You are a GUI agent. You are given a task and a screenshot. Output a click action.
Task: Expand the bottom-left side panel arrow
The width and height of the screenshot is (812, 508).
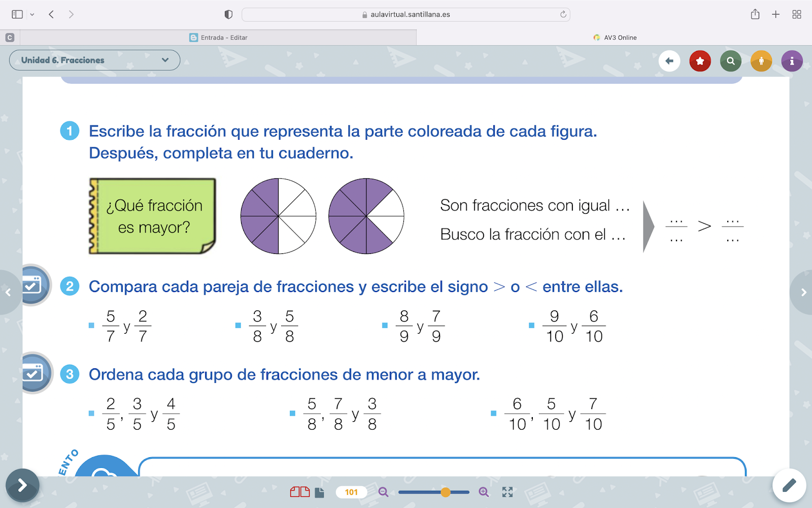[22, 485]
